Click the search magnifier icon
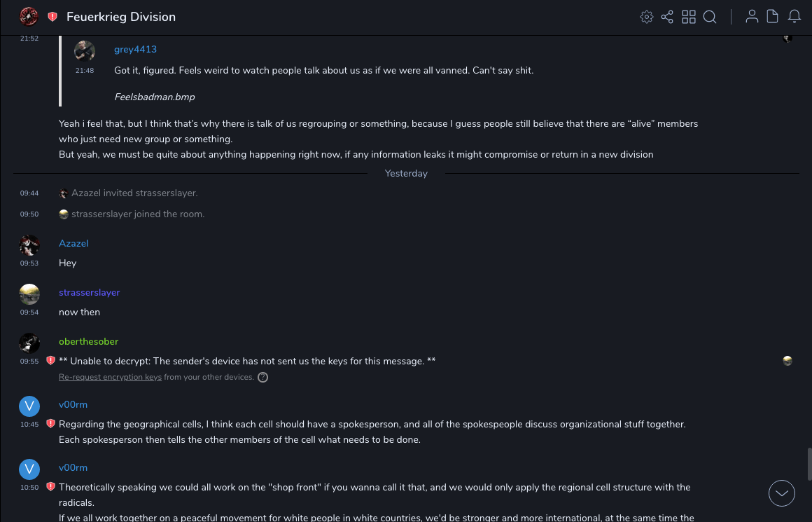This screenshot has height=522, width=812. 710,17
